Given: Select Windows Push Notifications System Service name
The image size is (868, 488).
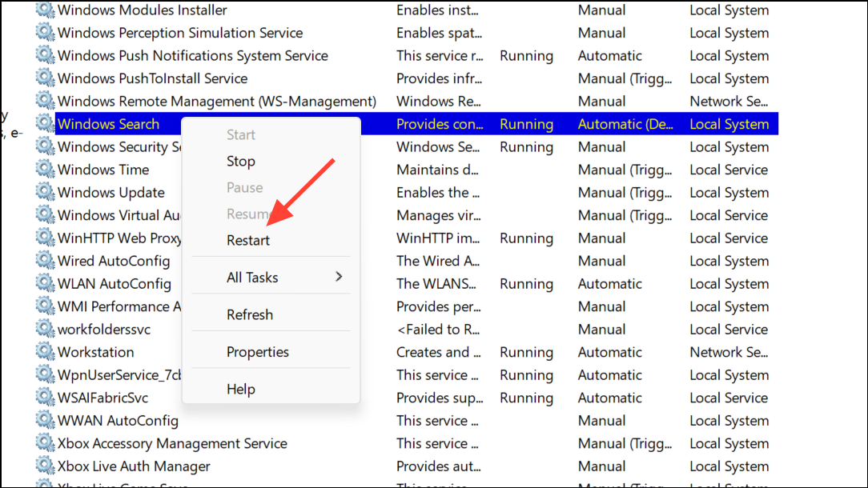Looking at the screenshot, I should point(193,55).
